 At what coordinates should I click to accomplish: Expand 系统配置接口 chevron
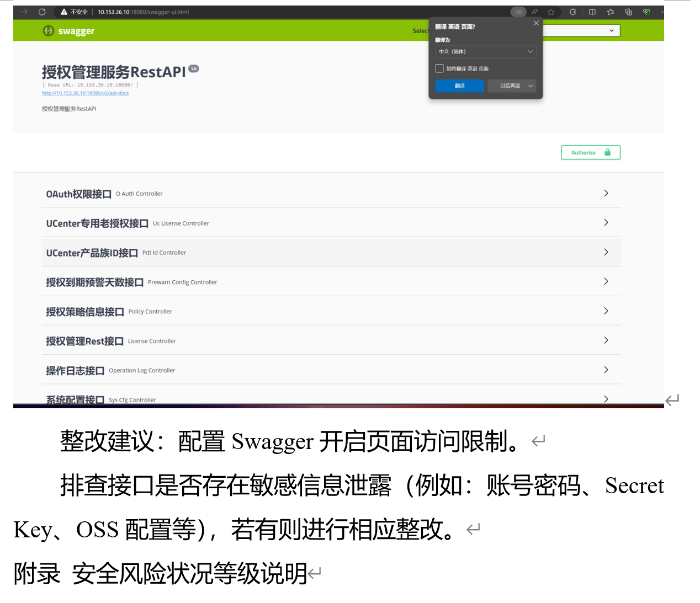606,399
